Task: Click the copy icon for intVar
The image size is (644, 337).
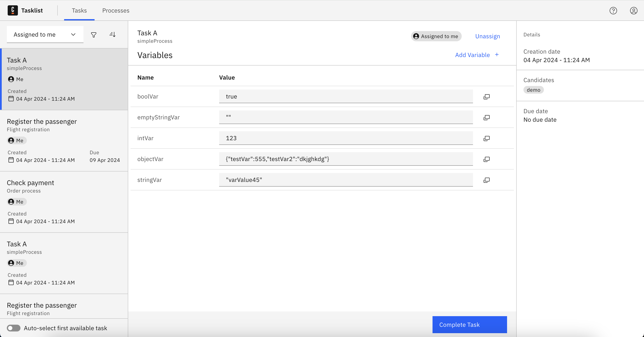Action: coord(486,138)
